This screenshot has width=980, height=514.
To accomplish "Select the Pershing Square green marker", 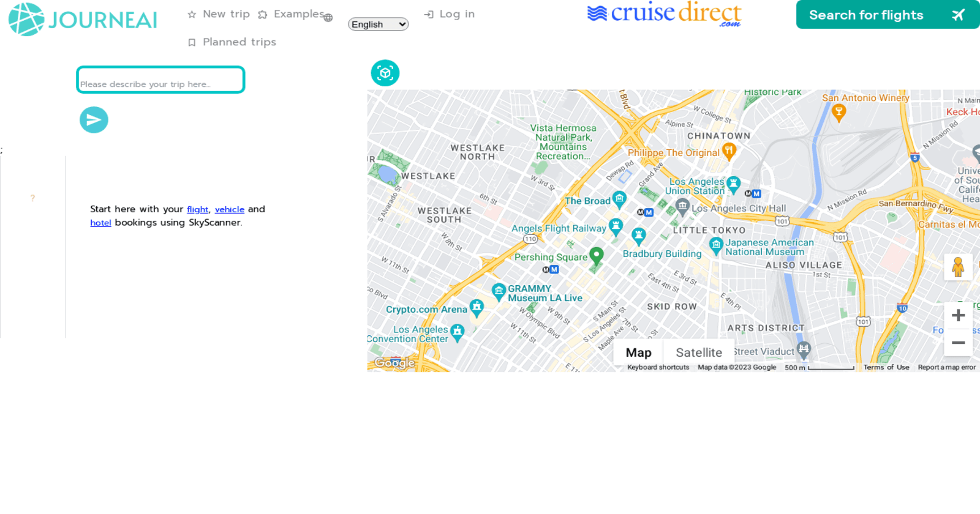I will click(596, 256).
